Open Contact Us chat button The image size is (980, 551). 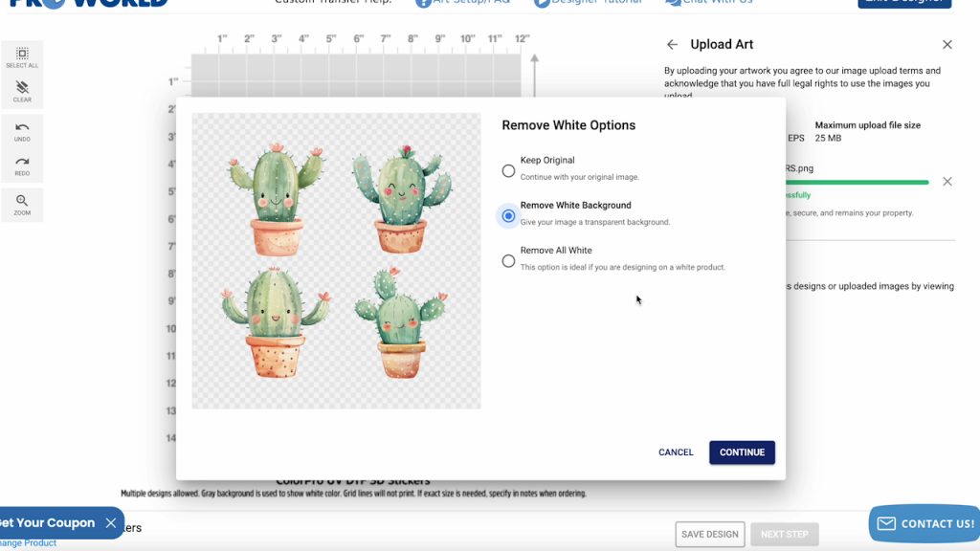925,523
